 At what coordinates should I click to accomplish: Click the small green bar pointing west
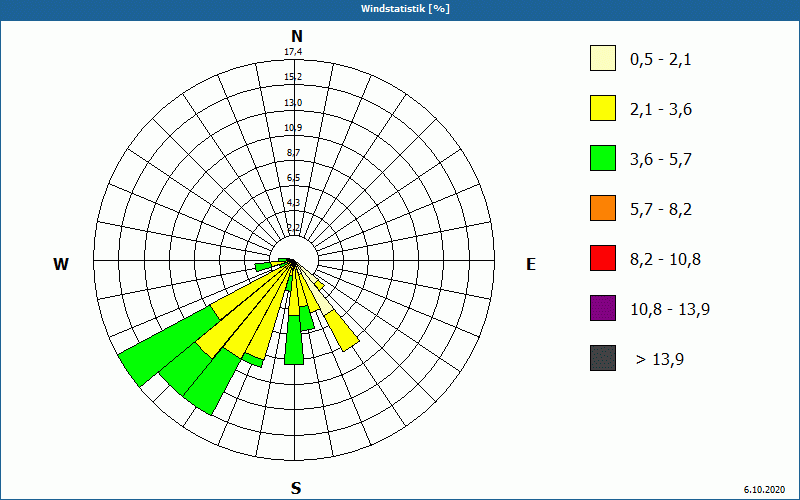click(x=263, y=266)
